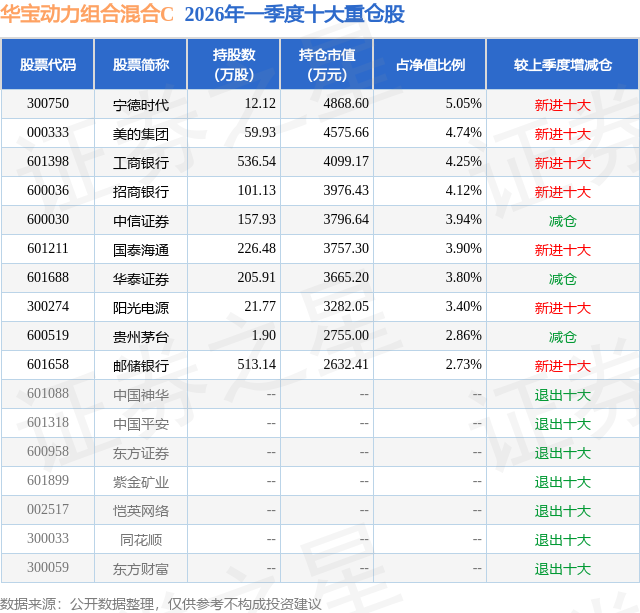The width and height of the screenshot is (640, 613).
Task: Select stock code 600519
Action: click(48, 335)
